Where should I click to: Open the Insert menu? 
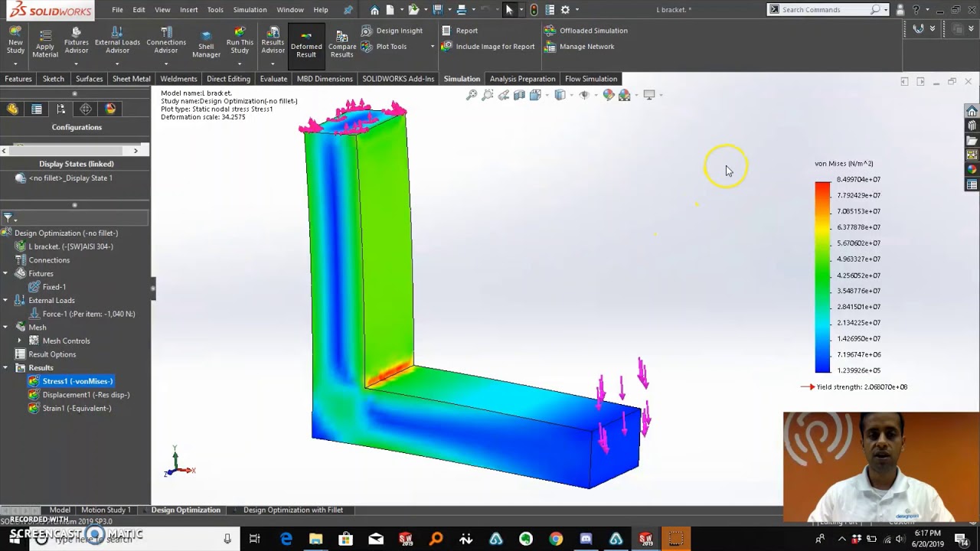pos(188,10)
